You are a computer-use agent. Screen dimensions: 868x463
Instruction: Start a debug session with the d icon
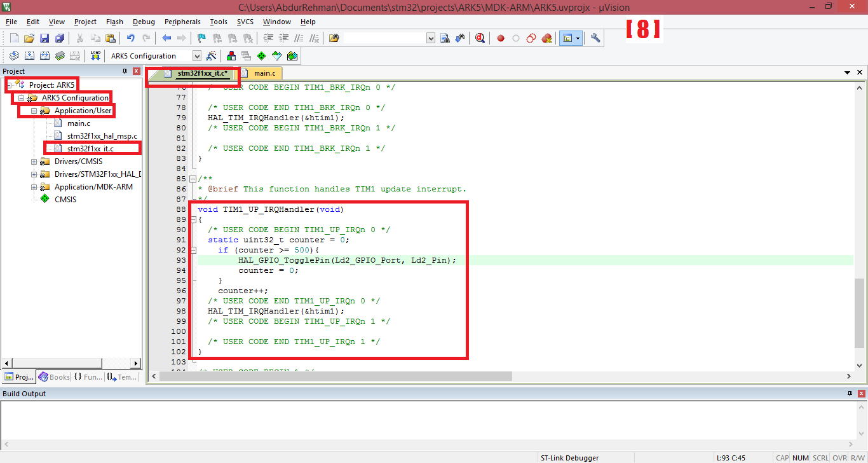pos(480,38)
